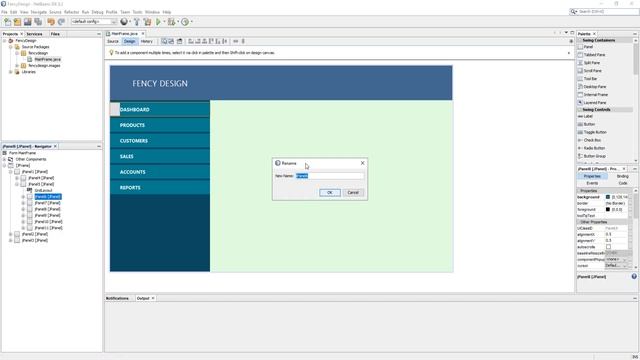Click the Profile Project clock icon
The image size is (640, 360).
pos(185,22)
